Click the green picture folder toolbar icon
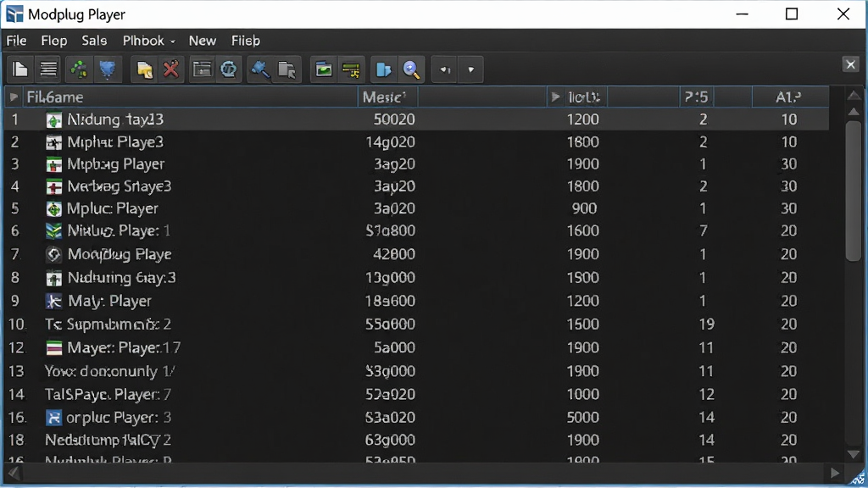The image size is (868, 488). (324, 69)
